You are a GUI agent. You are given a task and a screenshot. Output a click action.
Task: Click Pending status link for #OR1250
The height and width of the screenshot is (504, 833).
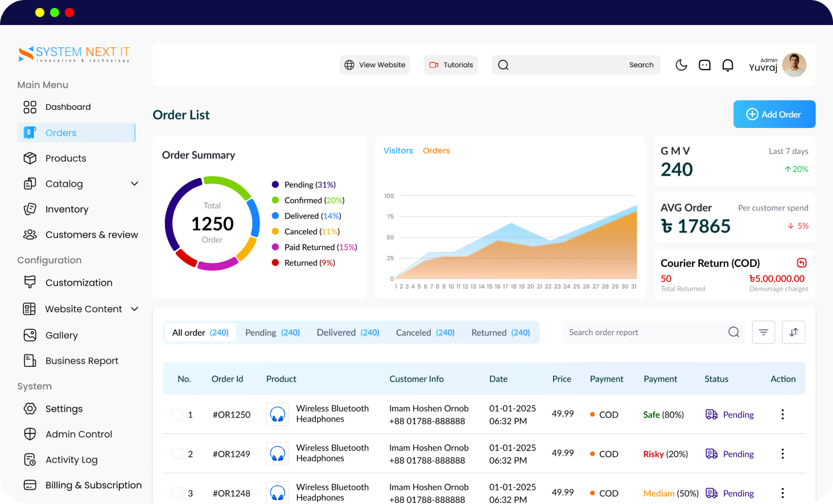click(x=739, y=415)
